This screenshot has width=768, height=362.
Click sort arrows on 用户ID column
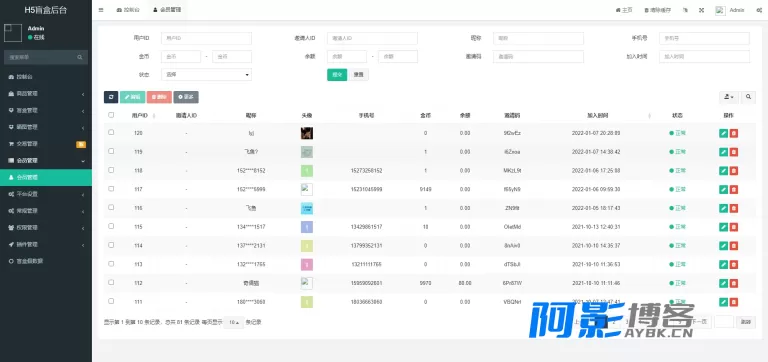point(154,116)
